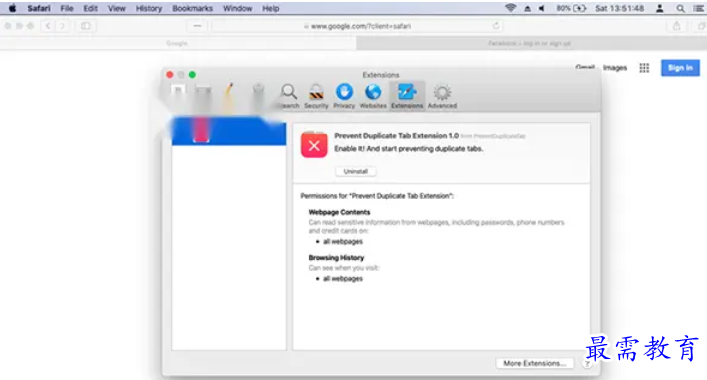Switch to the Facebook log in tab

pyautogui.click(x=531, y=43)
